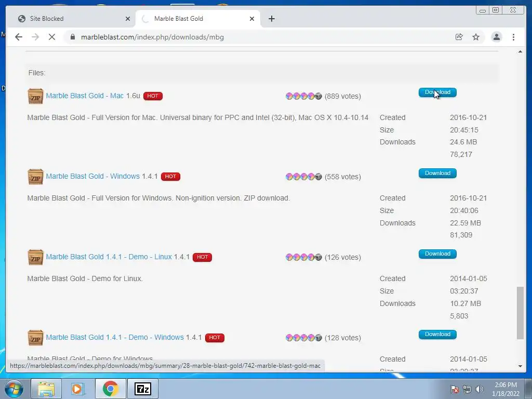Click the Action Center flag tray icon

[454, 389]
